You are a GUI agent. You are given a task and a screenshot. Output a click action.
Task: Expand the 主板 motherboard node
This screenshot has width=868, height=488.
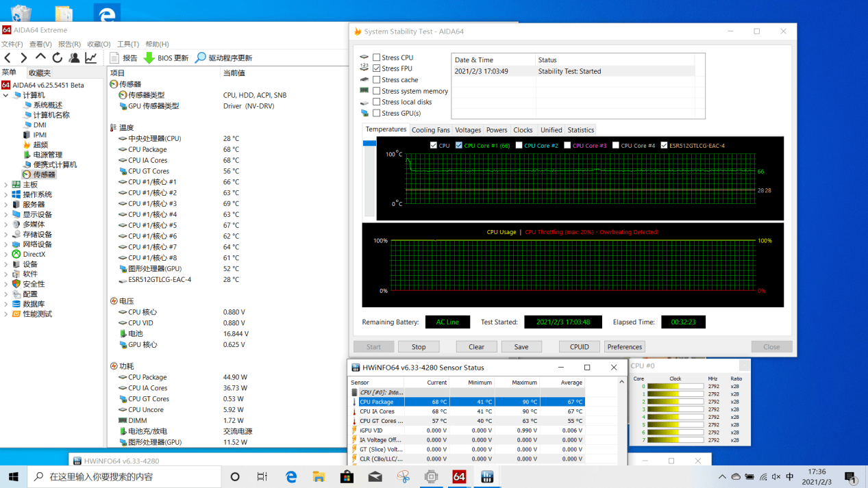coord(6,185)
